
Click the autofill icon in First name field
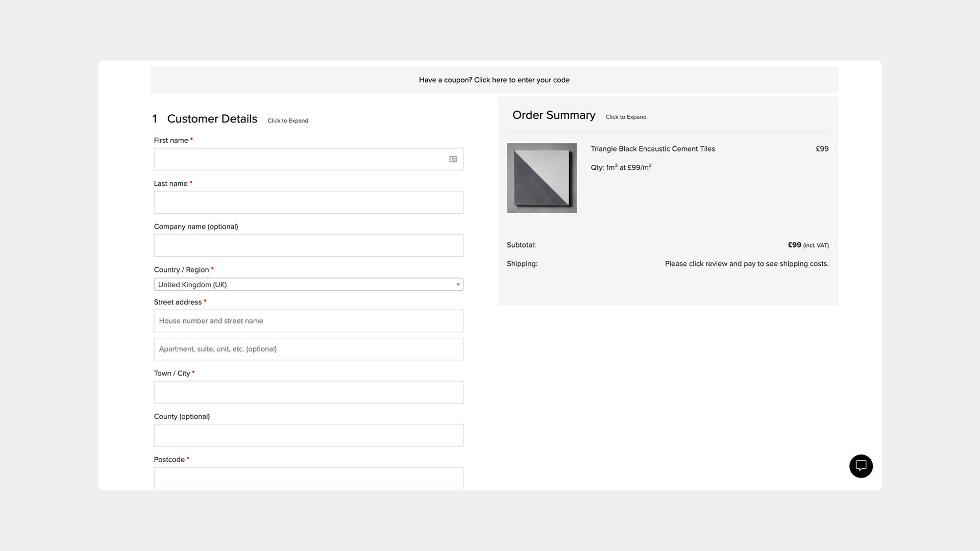[x=453, y=159]
